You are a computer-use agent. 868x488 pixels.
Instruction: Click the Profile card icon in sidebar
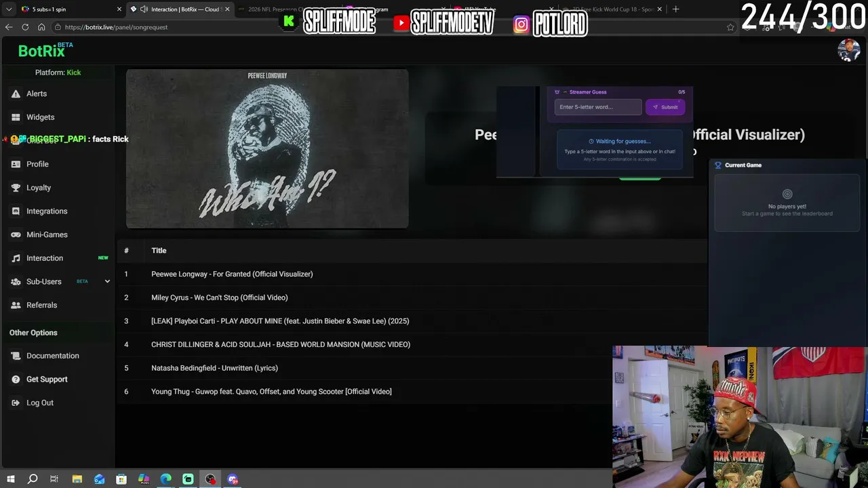click(x=16, y=164)
